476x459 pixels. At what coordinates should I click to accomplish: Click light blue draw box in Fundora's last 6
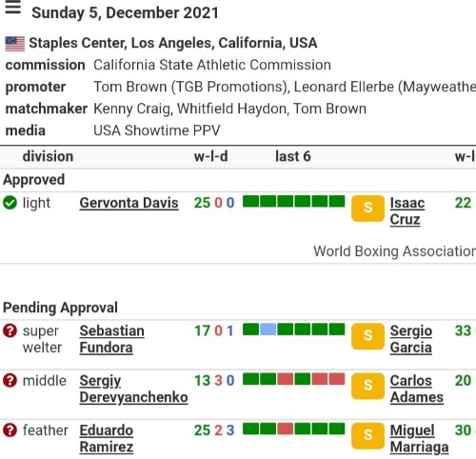click(268, 329)
